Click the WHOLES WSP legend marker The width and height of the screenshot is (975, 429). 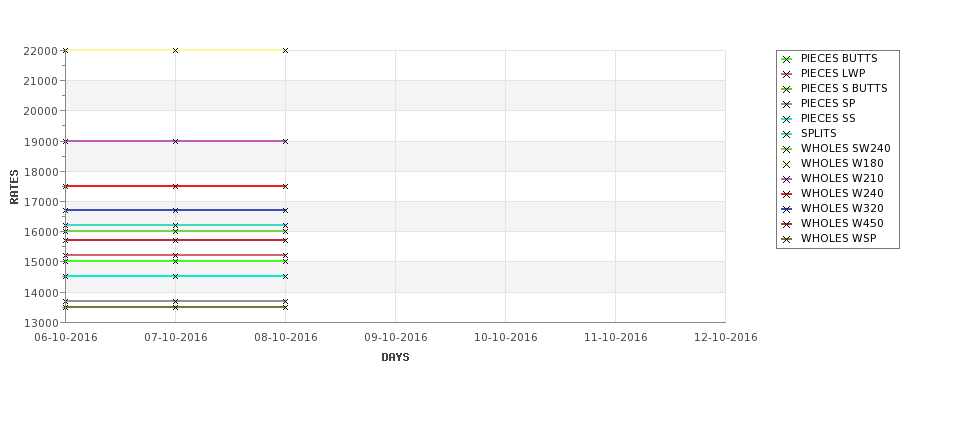click(786, 239)
